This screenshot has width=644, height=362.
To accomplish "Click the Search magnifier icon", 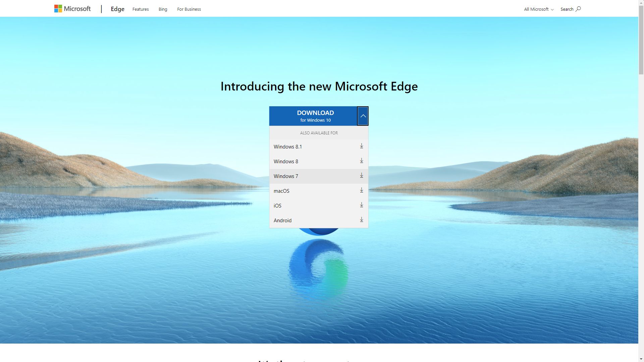I will pyautogui.click(x=578, y=9).
